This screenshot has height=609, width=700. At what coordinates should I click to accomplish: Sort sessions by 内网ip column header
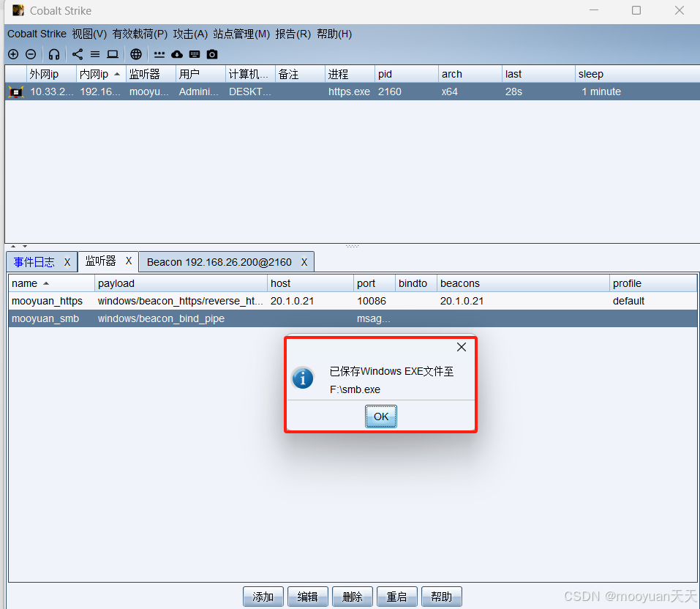tap(101, 74)
